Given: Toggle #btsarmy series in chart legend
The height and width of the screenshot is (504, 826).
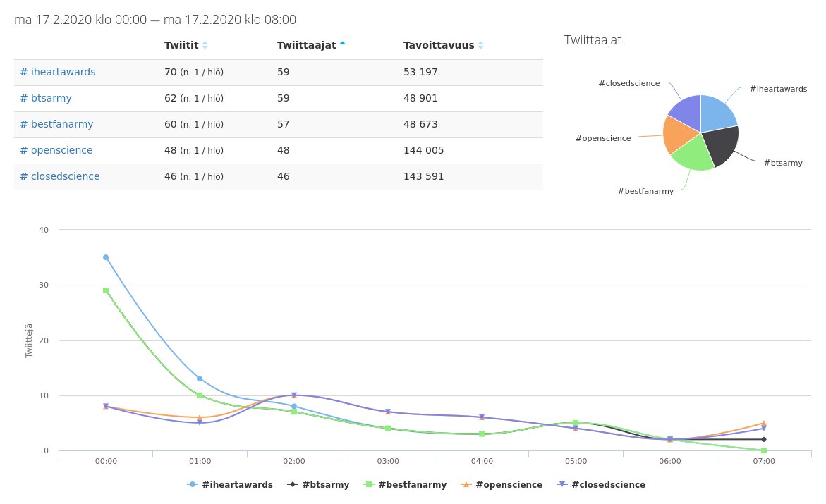Looking at the screenshot, I should (x=318, y=484).
